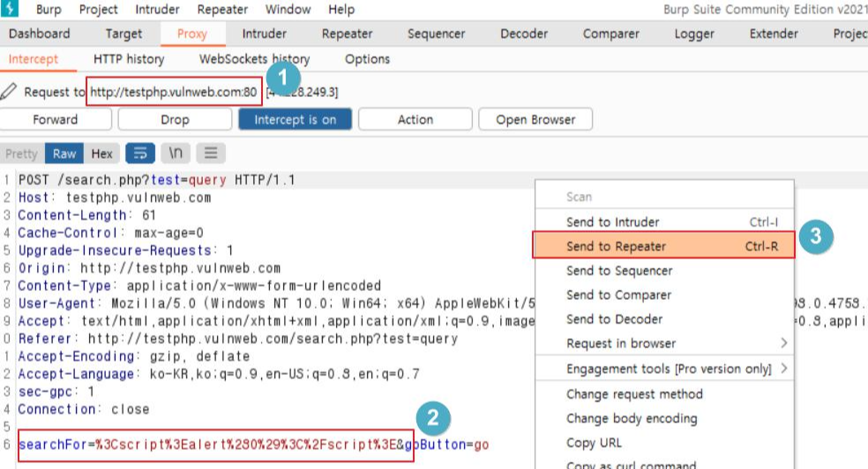Switch to the Target tab

(124, 33)
